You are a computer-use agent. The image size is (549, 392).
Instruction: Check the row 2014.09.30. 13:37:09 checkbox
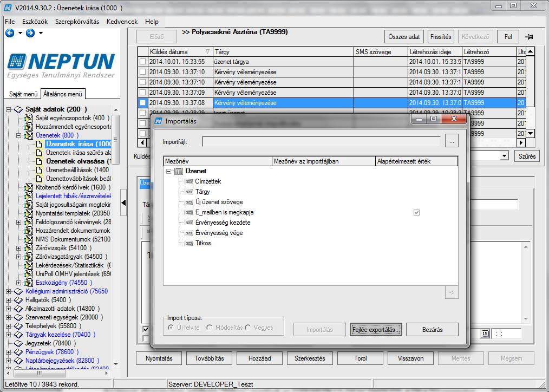click(x=142, y=93)
